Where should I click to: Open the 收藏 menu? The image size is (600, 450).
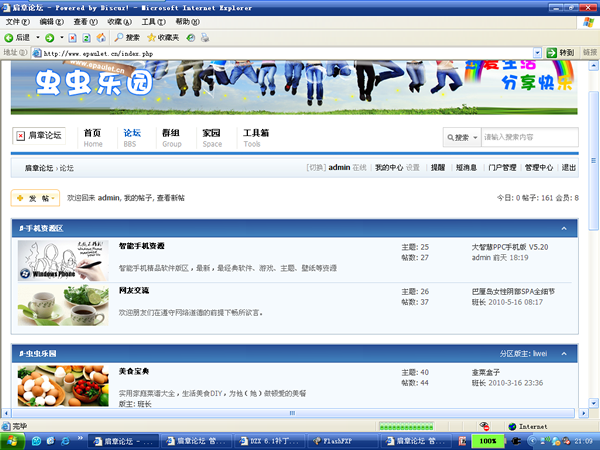pyautogui.click(x=119, y=22)
